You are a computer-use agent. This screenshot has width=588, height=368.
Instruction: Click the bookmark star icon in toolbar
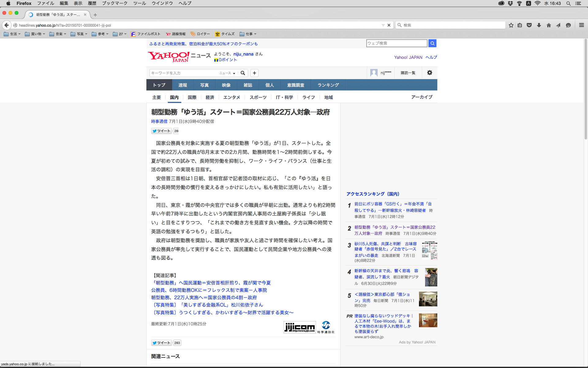(511, 25)
